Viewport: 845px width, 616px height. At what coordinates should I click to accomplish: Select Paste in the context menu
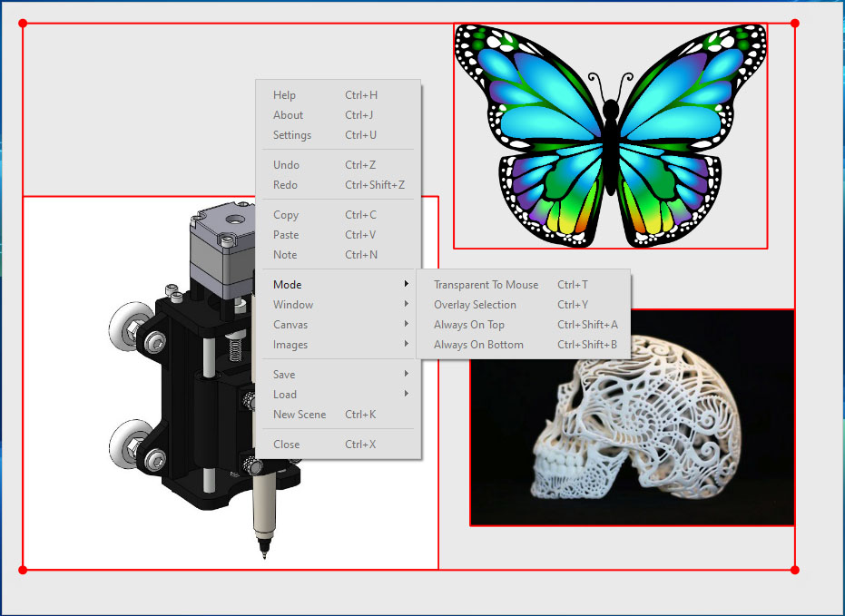pos(338,235)
